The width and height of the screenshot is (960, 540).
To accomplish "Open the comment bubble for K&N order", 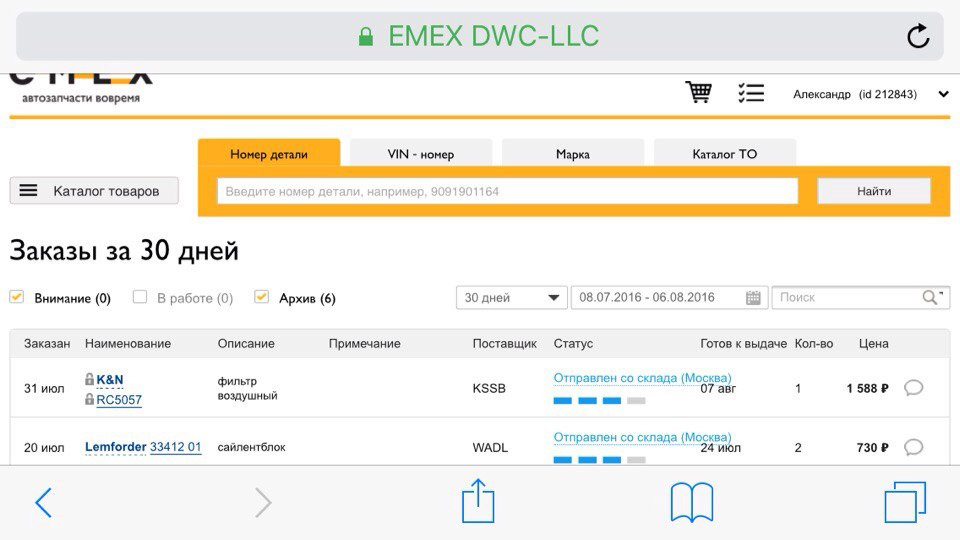I will 913,388.
